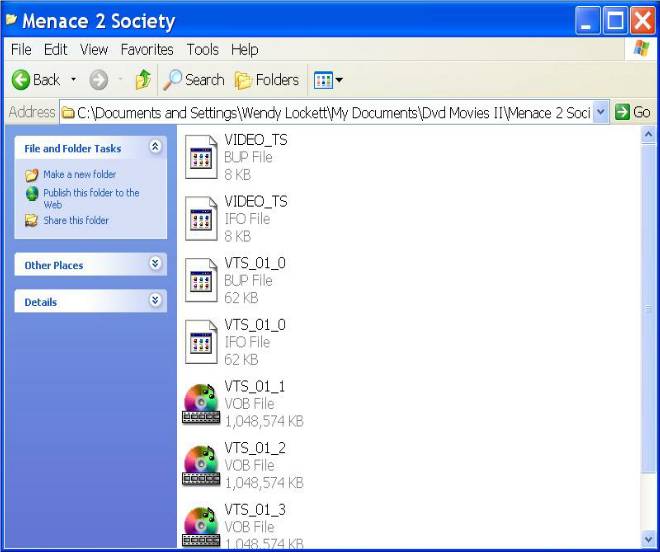Screen dimensions: 660x552
Task: Open the Tools menu
Action: [x=202, y=50]
